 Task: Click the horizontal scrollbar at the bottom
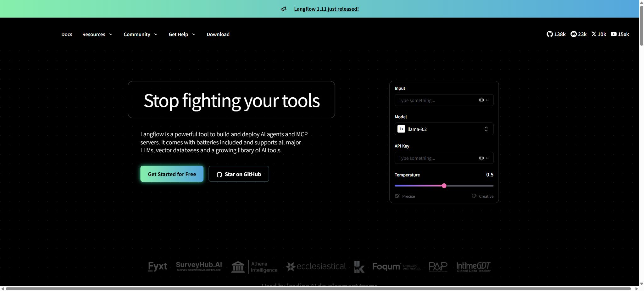click(318, 288)
